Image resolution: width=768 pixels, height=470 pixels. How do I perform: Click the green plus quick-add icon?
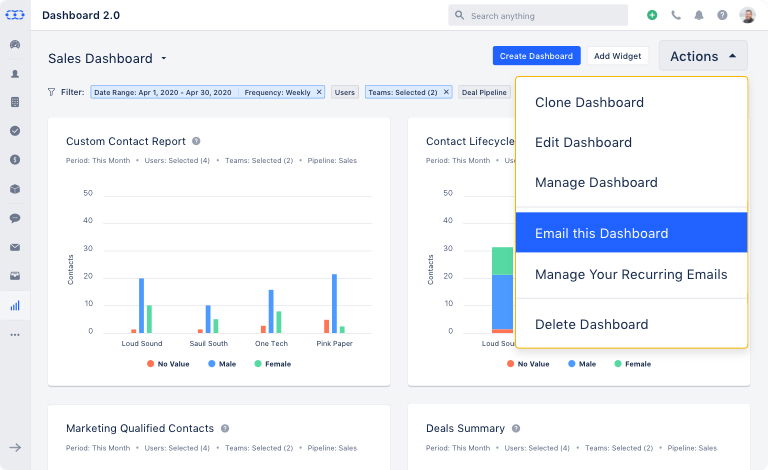click(652, 15)
